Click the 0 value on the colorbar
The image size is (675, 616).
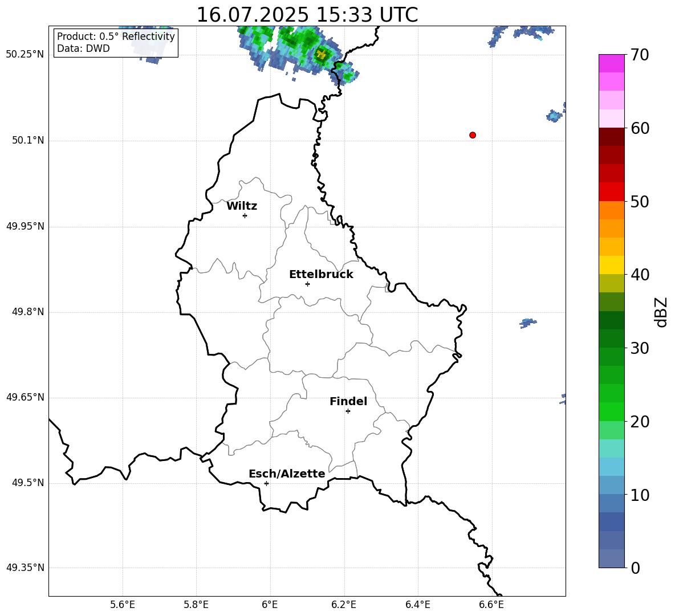click(636, 568)
